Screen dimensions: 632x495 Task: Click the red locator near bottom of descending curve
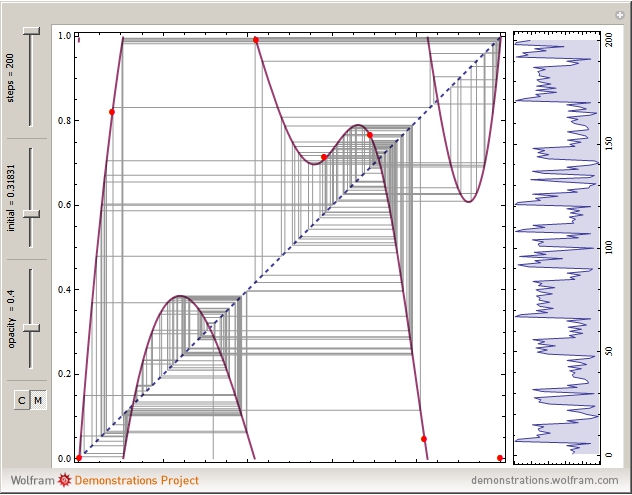click(424, 439)
